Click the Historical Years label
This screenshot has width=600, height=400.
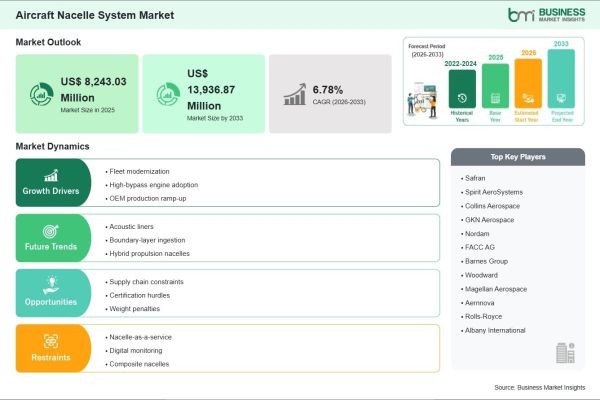(x=462, y=116)
